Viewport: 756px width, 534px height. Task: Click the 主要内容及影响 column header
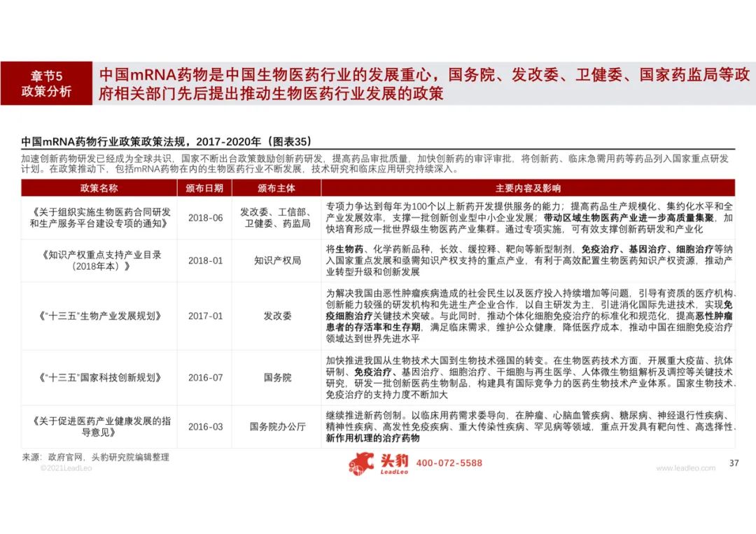click(527, 188)
